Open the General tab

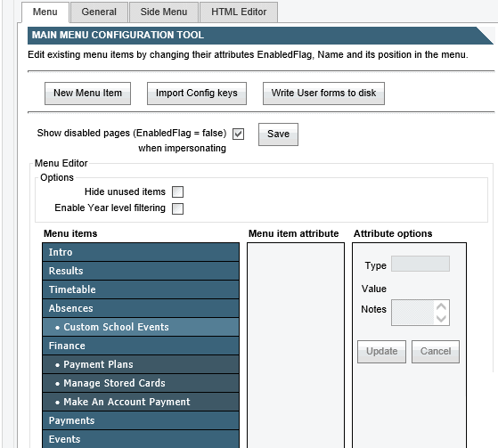[x=99, y=12]
